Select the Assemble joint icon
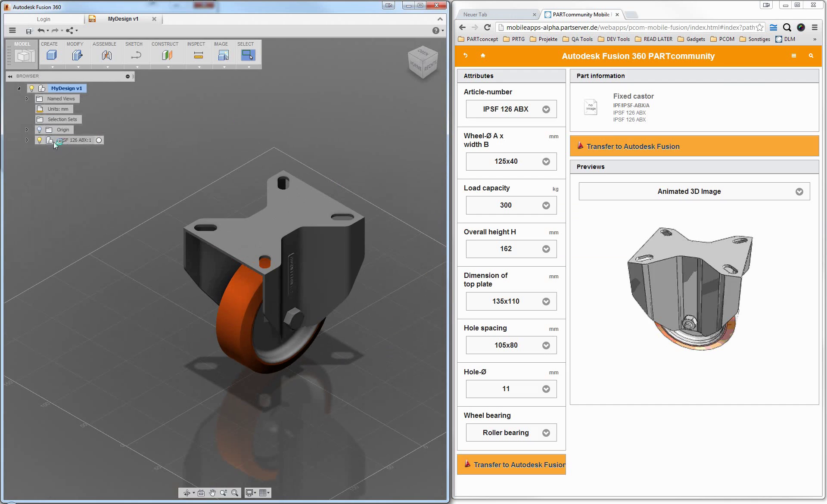 [x=106, y=55]
